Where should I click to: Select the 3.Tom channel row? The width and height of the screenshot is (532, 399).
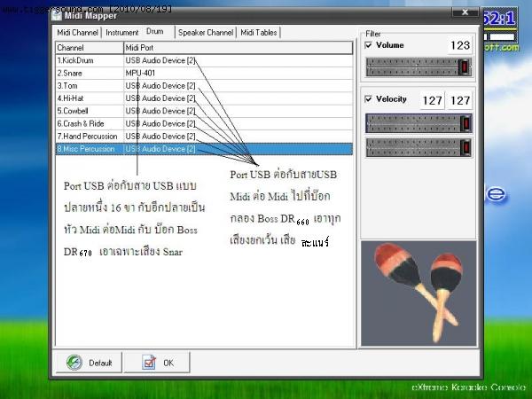[x=204, y=86]
